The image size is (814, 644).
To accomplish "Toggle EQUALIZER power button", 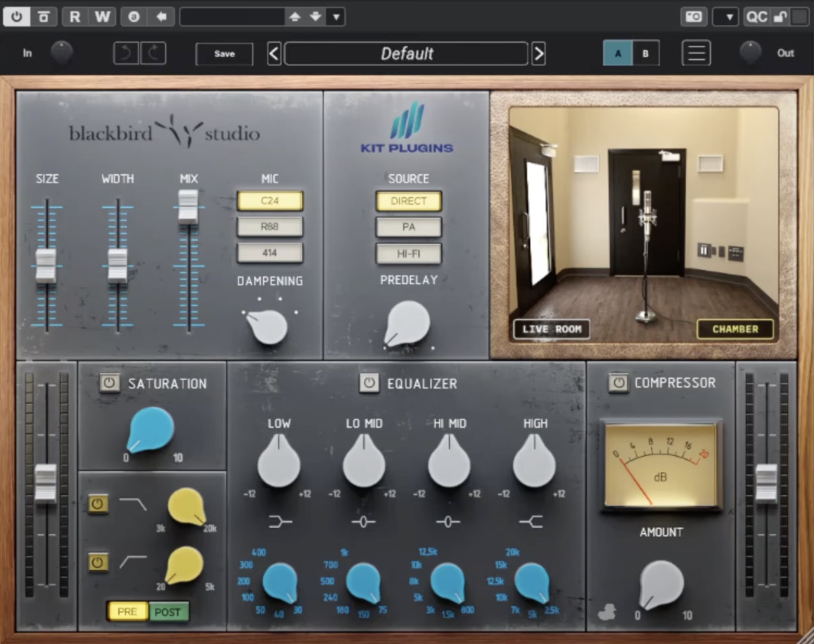I will (x=369, y=383).
